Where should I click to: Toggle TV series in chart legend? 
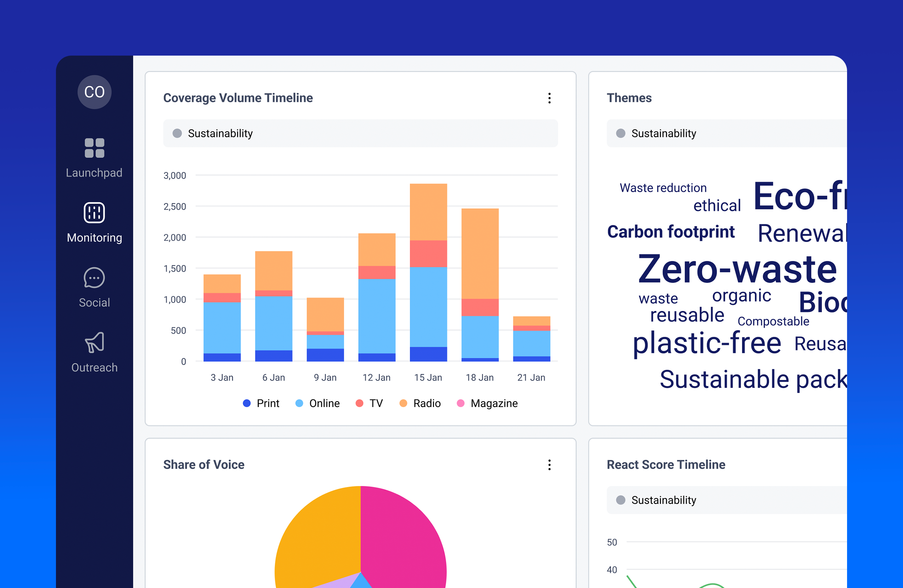click(369, 403)
